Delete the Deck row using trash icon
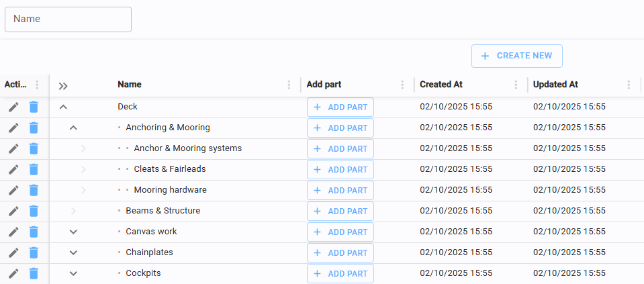Viewport: 644px width, 284px height. point(34,107)
